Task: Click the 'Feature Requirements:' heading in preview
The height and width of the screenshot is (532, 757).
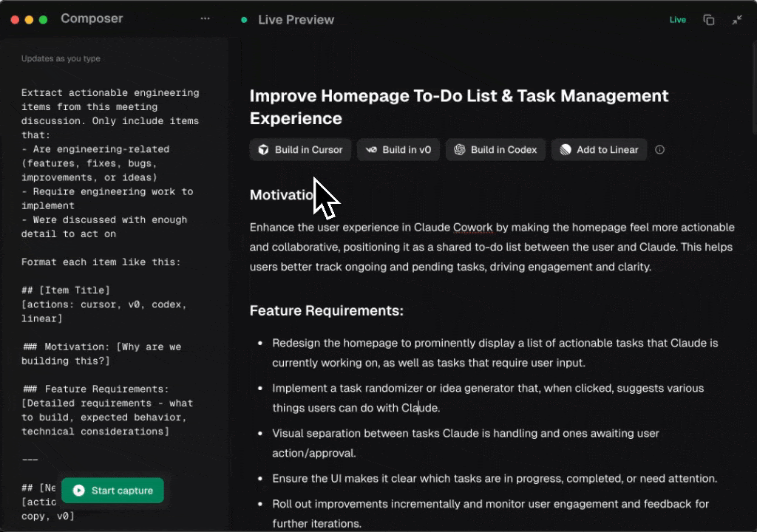Action: 326,310
